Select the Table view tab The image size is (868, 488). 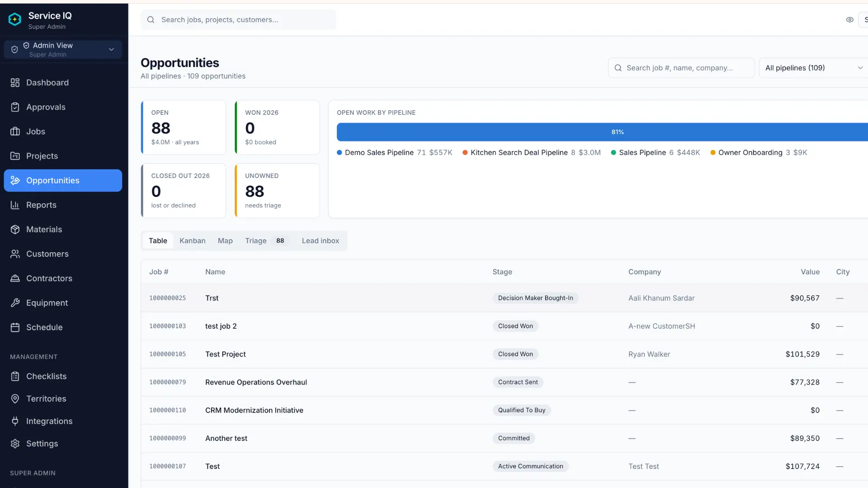pos(158,241)
